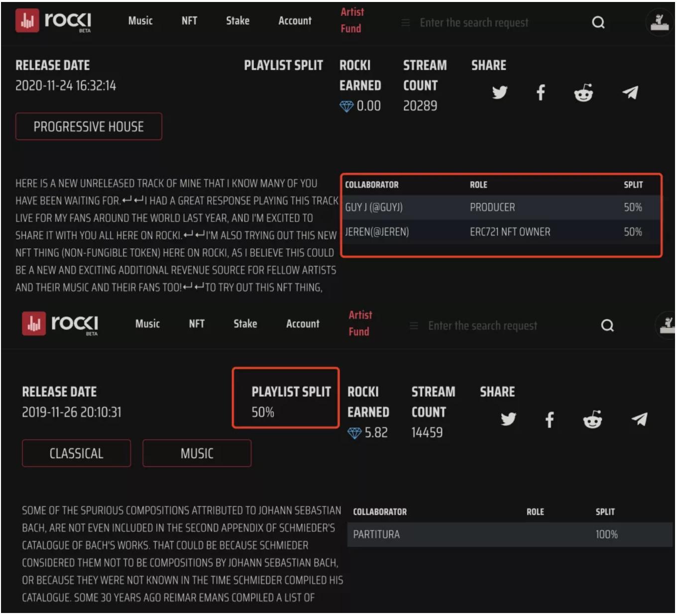Image resolution: width=680 pixels, height=616 pixels.
Task: Share the Classical track via Telegram
Action: point(639,419)
